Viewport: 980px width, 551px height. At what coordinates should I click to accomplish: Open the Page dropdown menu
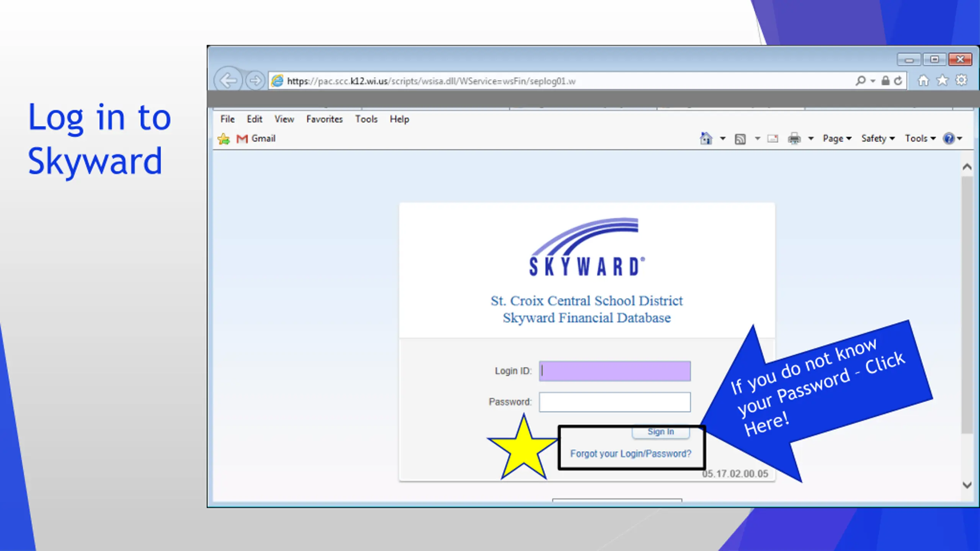click(x=837, y=139)
